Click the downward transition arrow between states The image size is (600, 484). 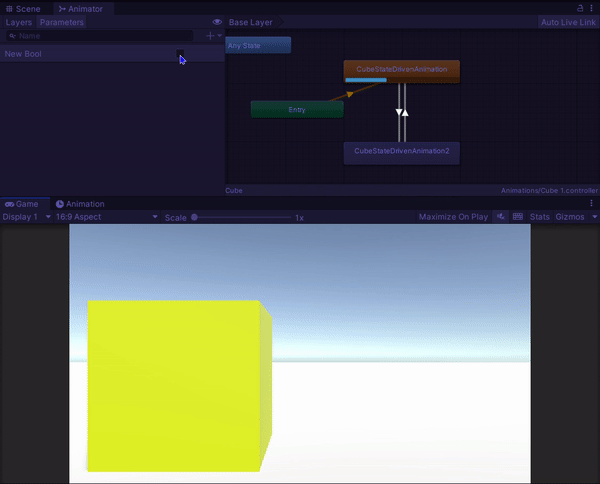pyautogui.click(x=399, y=112)
